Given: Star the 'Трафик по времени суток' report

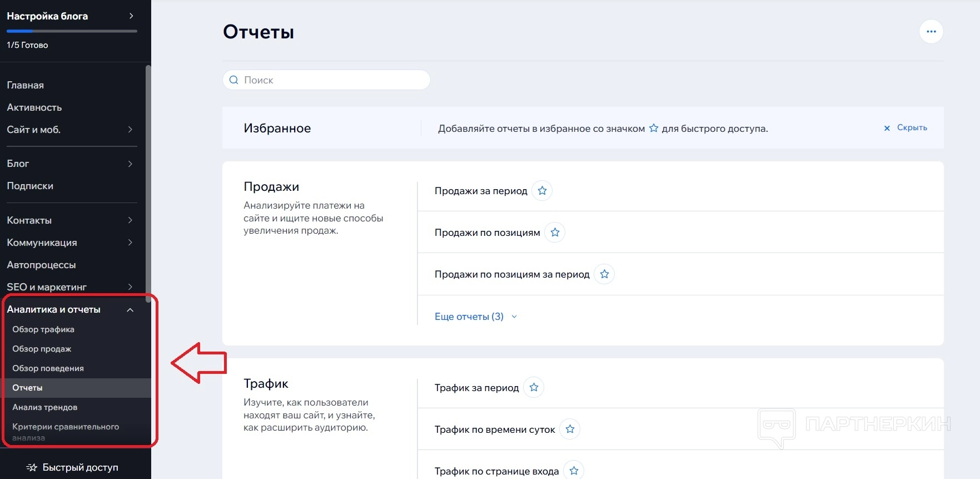Looking at the screenshot, I should (x=570, y=429).
